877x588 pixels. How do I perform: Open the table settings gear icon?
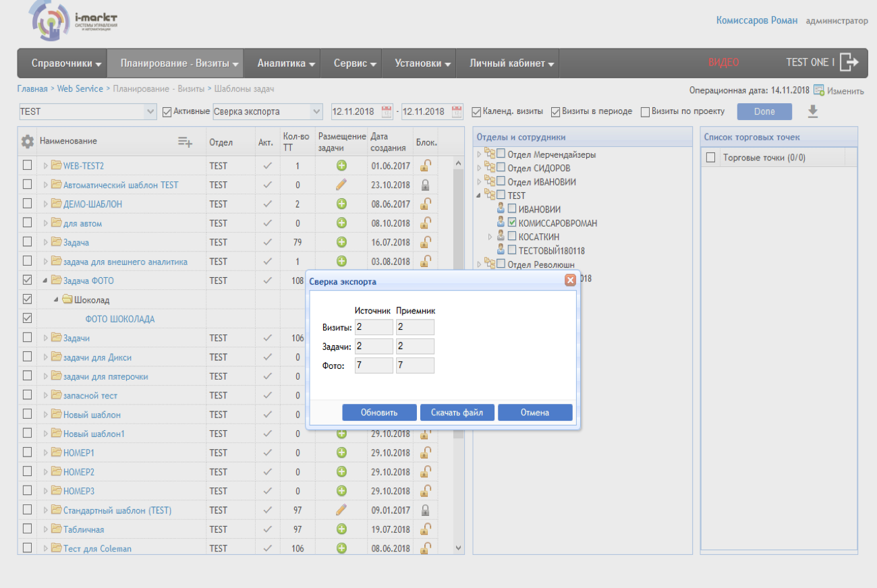tap(27, 142)
